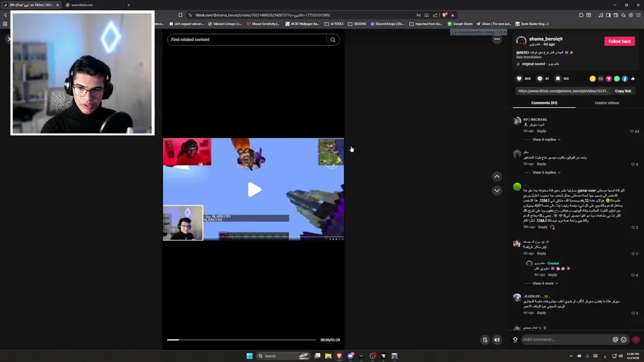The height and width of the screenshot is (362, 644).
Task: Go to the next video with the down arrow
Action: pyautogui.click(x=497, y=191)
